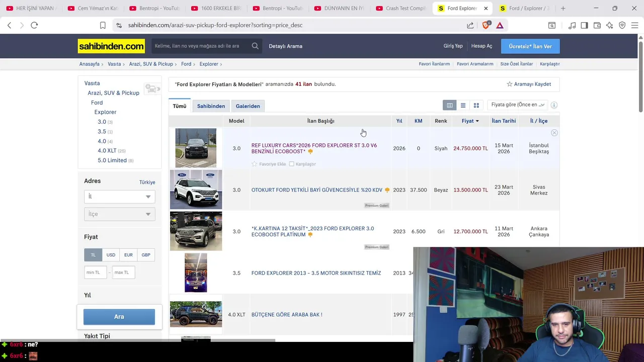
Task: Sort by İlan Tarihi column header
Action: click(504, 121)
